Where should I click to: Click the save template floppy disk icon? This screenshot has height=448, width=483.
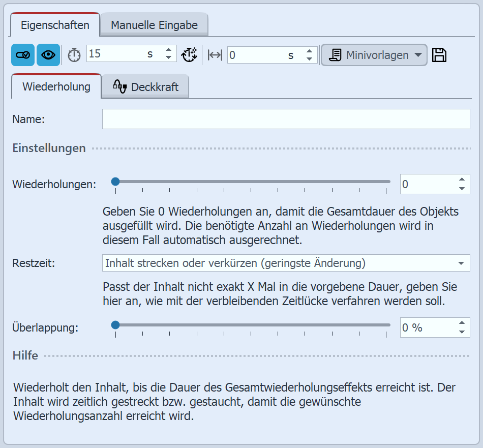(439, 54)
